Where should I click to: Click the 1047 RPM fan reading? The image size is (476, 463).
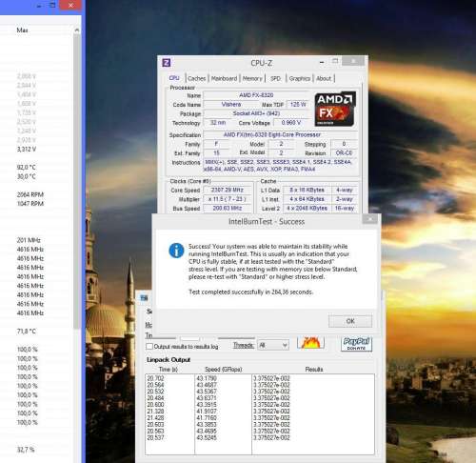pyautogui.click(x=30, y=204)
